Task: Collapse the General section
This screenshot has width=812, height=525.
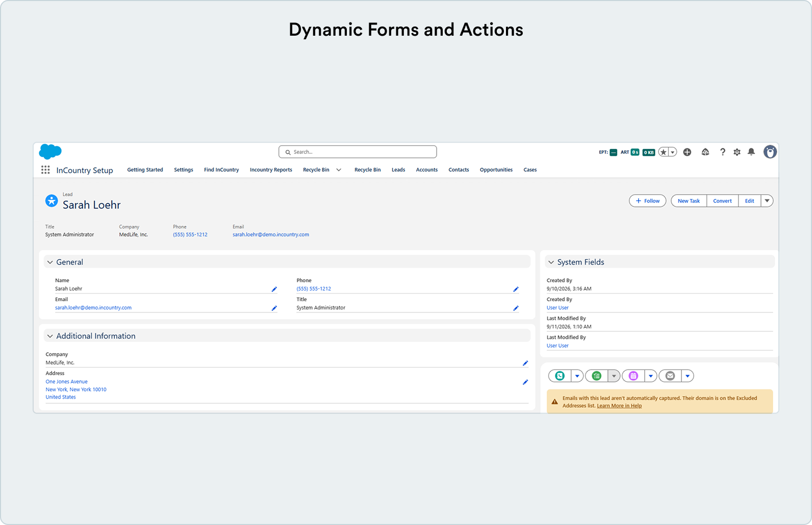Action: (50, 262)
